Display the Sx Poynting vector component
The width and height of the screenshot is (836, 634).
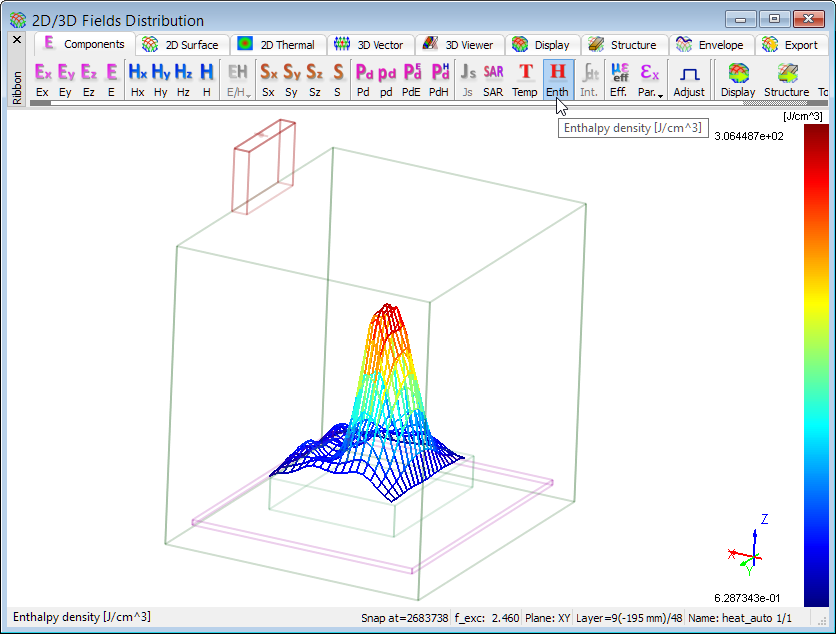coord(268,79)
